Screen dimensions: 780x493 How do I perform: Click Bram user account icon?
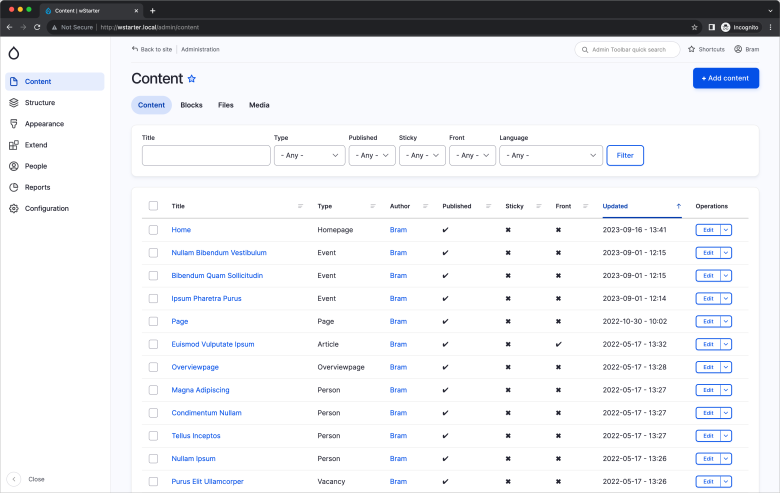pyautogui.click(x=738, y=49)
